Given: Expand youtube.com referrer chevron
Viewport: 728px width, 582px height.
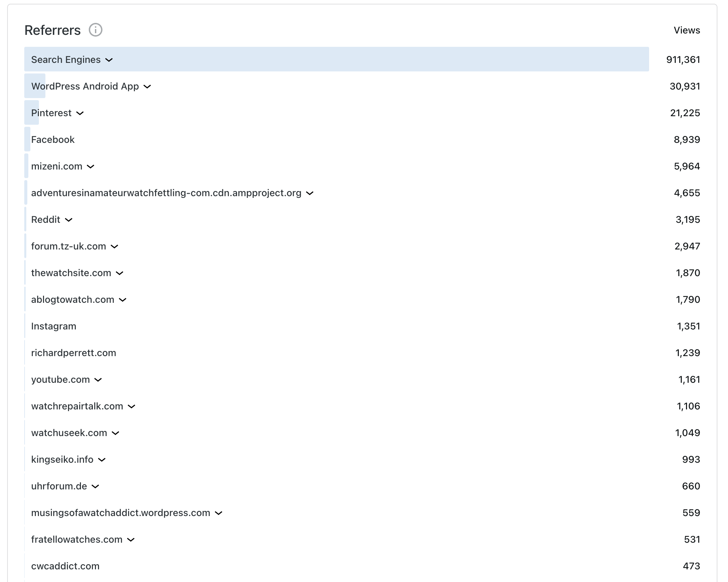Looking at the screenshot, I should [x=98, y=380].
